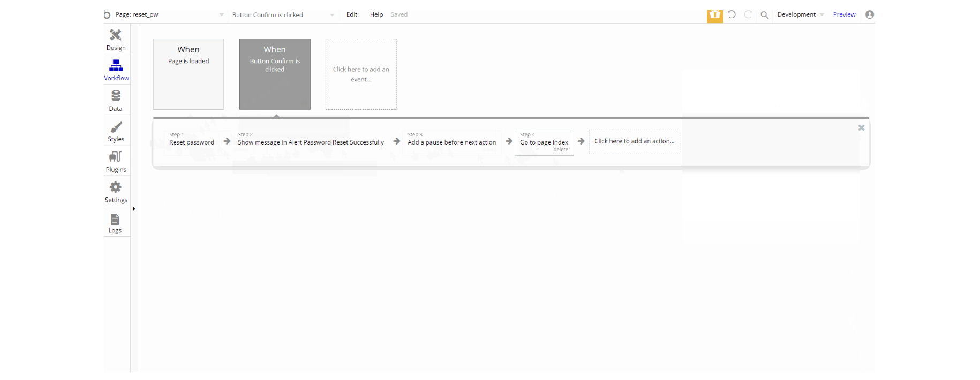Click the Preview link
980x380 pixels.
(x=844, y=14)
